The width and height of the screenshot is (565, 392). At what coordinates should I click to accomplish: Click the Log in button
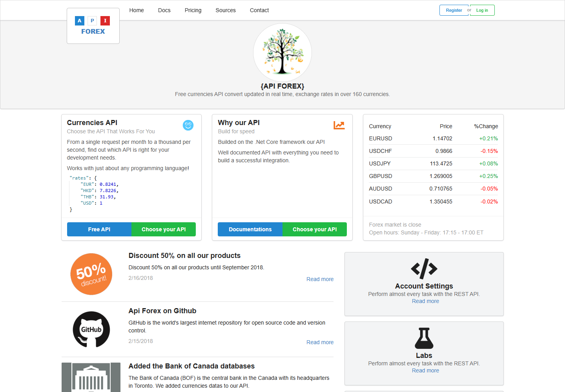click(x=482, y=10)
